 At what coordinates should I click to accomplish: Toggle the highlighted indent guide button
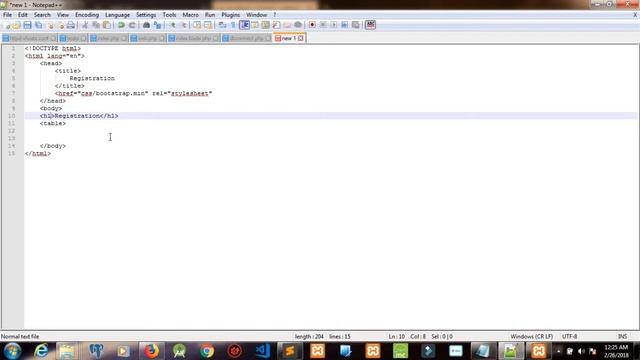244,25
